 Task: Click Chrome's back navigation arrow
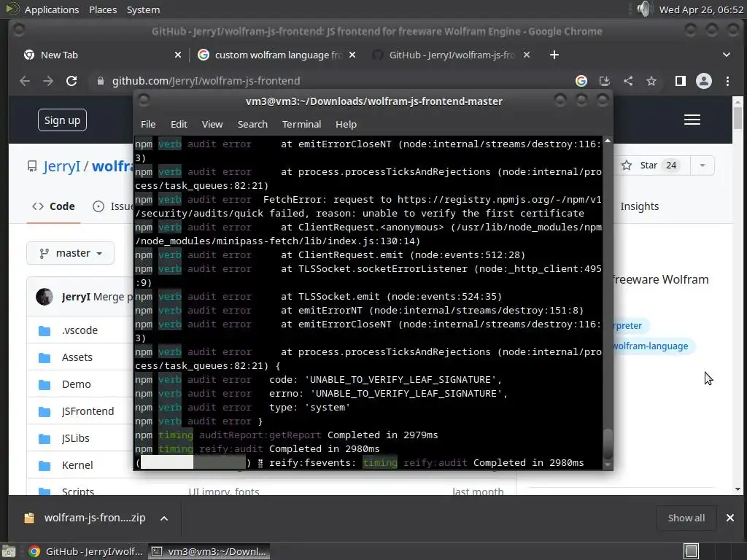pyautogui.click(x=25, y=81)
